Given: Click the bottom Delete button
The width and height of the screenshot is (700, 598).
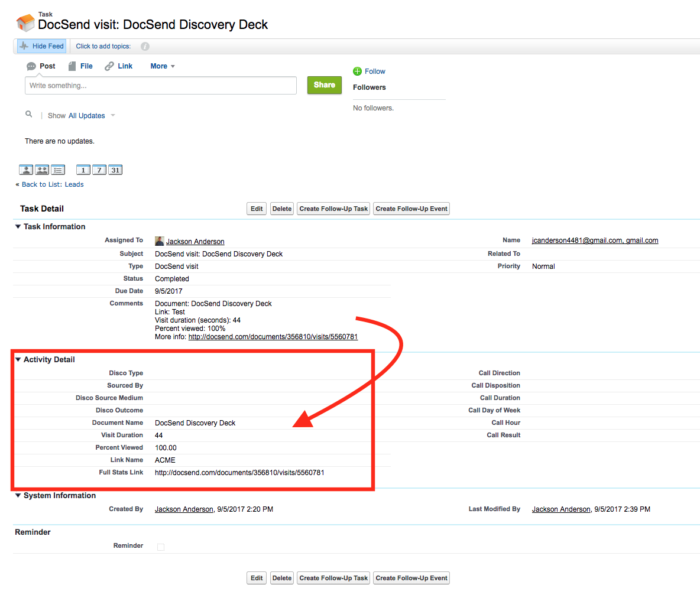Looking at the screenshot, I should (282, 578).
